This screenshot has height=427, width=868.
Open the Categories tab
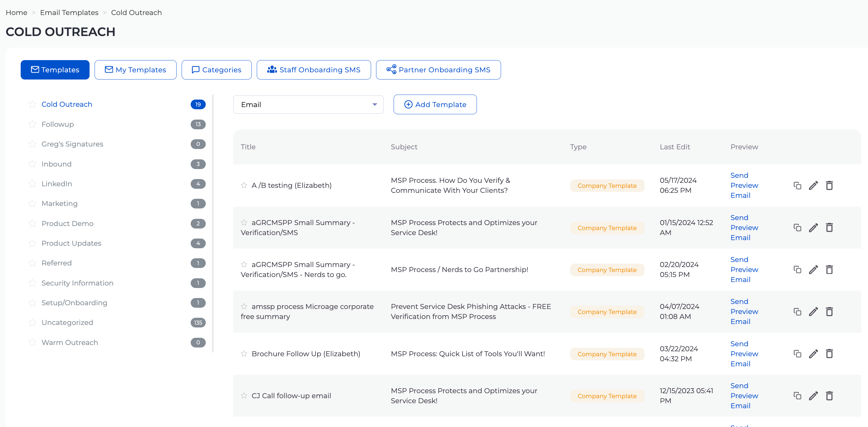pos(216,70)
